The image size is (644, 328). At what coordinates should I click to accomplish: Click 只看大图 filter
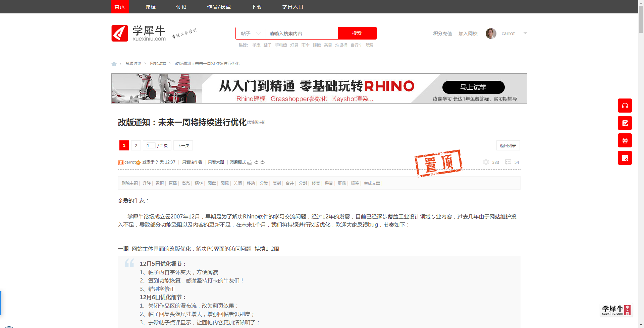point(216,162)
